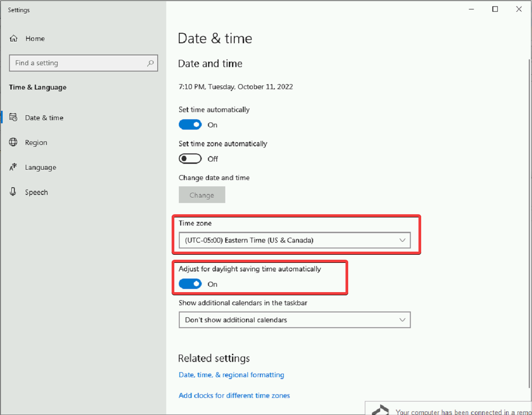Screen dimensions: 532x415
Task: Disable daylight saving time adjustment toggle
Action: pos(190,284)
